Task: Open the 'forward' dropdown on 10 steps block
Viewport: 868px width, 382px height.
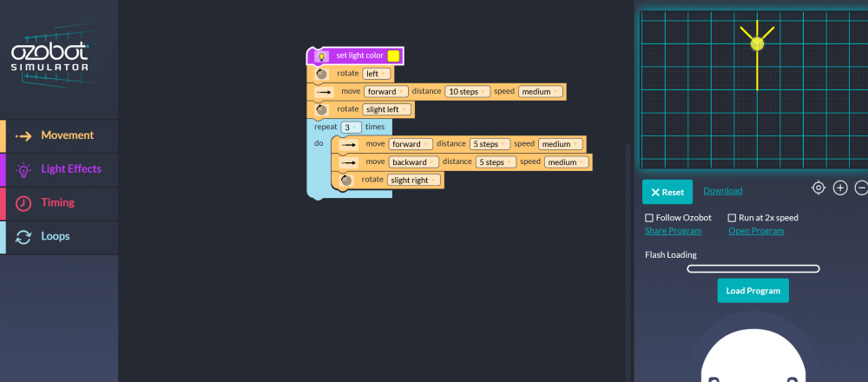Action: click(386, 92)
